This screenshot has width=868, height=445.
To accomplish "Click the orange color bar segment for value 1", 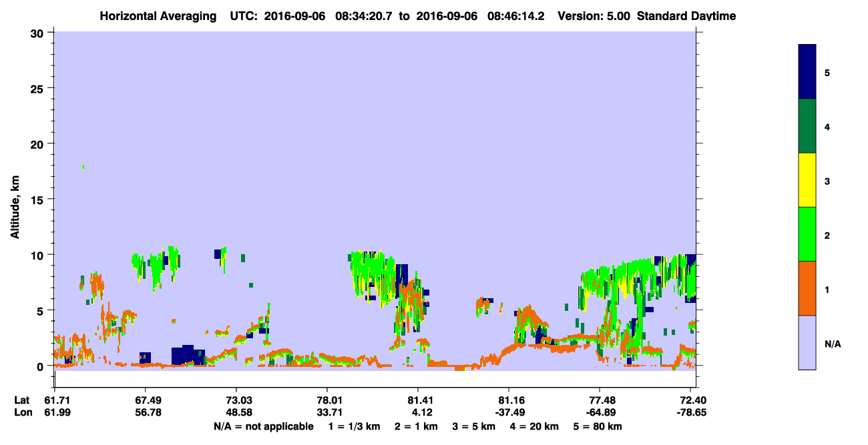I will pos(807,288).
